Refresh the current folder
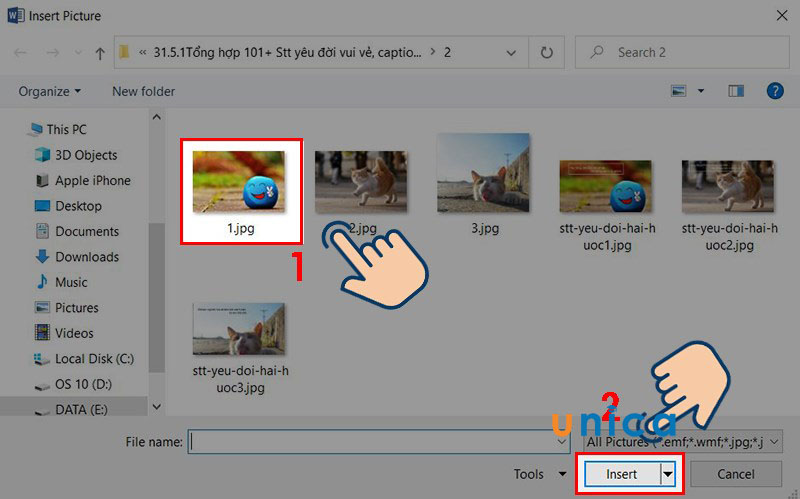 pos(546,53)
